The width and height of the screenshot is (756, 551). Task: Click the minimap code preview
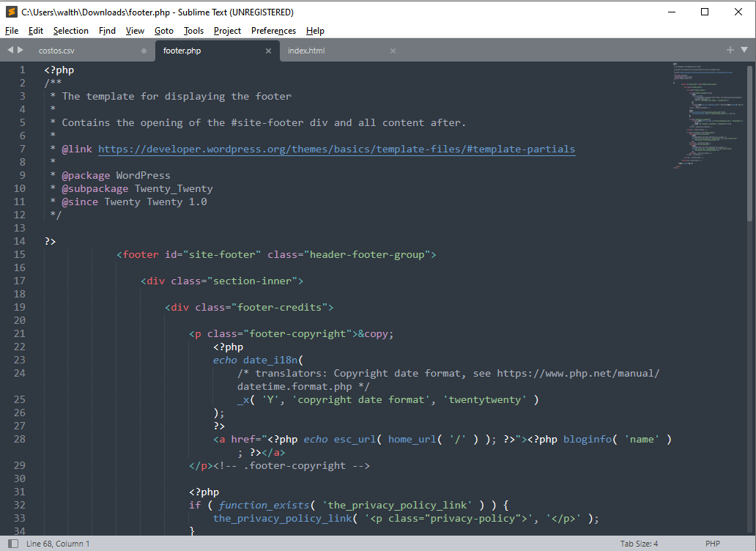click(x=707, y=116)
